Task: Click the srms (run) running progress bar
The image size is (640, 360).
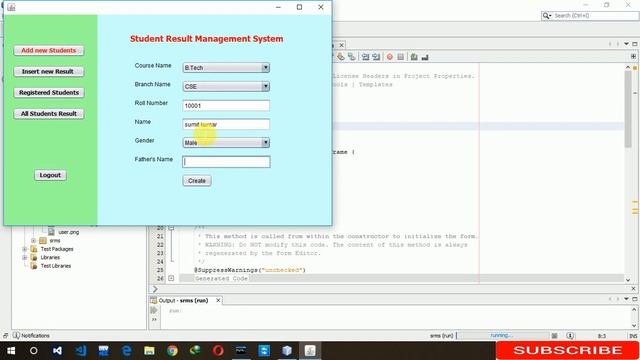Action: tap(502, 336)
